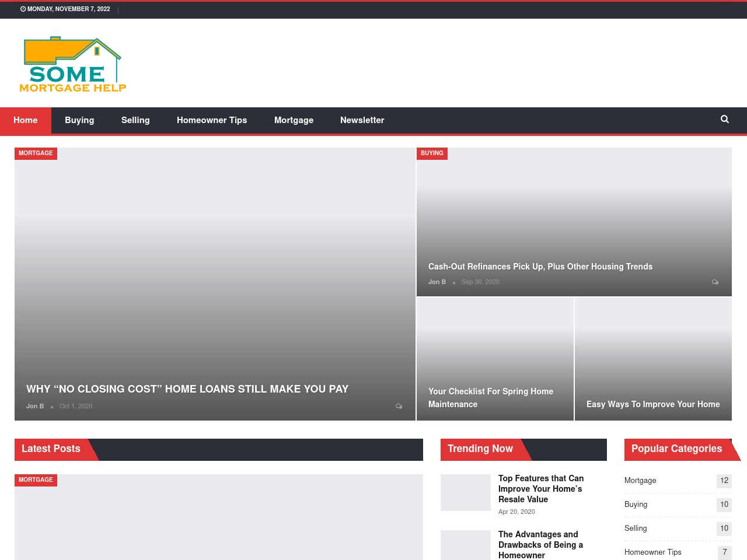Click the Latest Posts article image
Screen dimensions: 747x560
(219, 517)
